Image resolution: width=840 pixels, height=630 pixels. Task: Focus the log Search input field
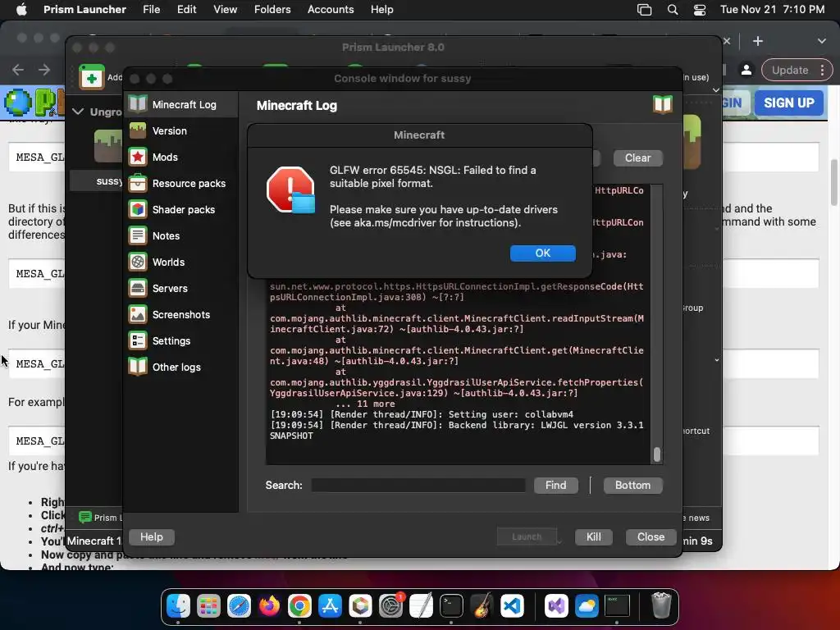coord(418,486)
